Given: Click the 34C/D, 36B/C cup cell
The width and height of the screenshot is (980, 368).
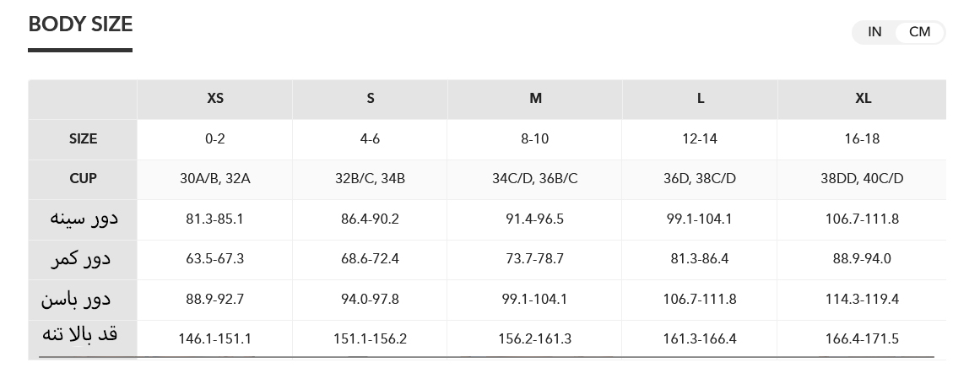Looking at the screenshot, I should pyautogui.click(x=535, y=179).
